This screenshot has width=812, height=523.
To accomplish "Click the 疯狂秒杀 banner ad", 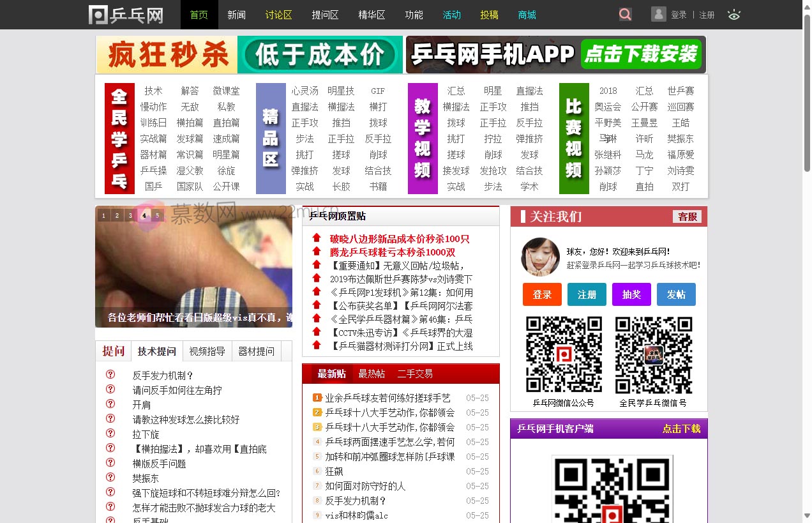I will (x=250, y=55).
